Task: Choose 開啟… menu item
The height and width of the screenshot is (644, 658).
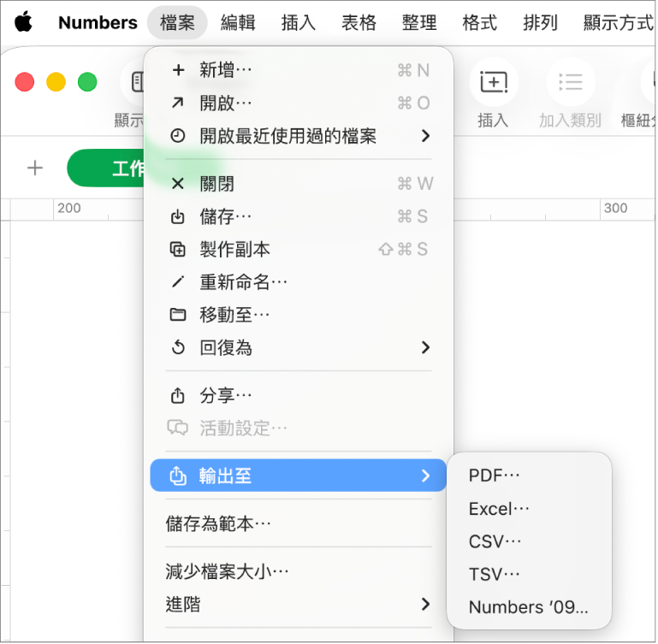Action: (x=299, y=103)
